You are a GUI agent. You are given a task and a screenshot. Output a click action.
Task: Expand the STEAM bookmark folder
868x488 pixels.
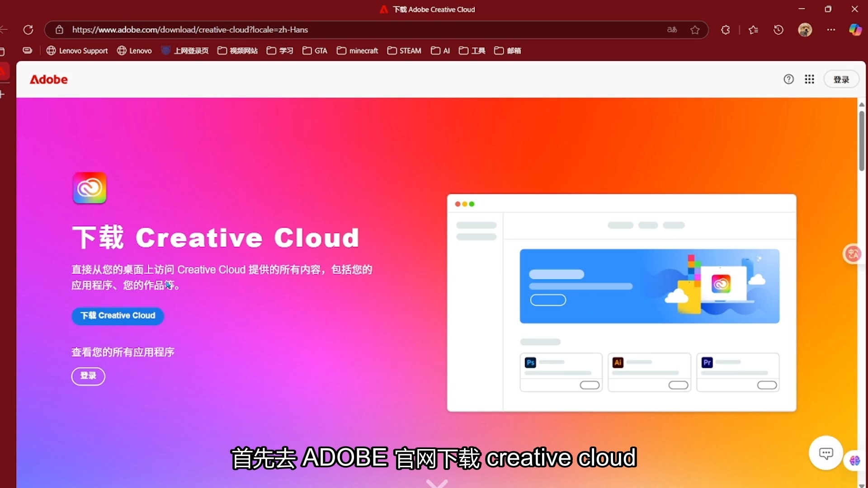pos(404,51)
